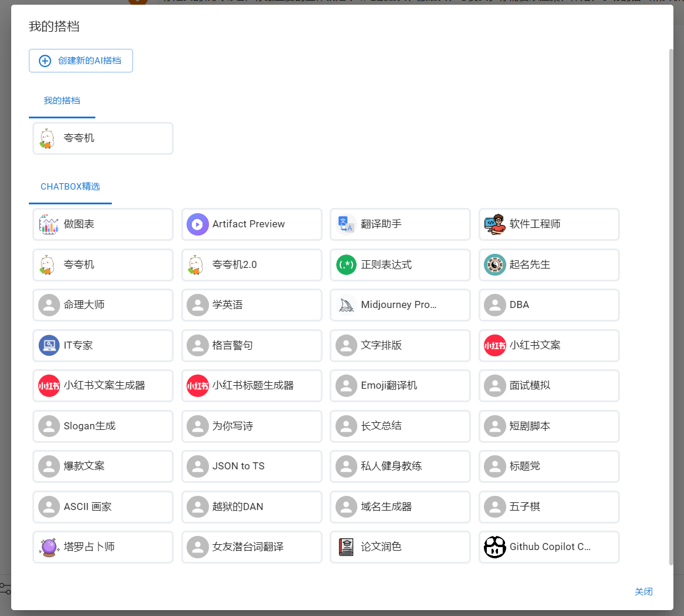Choose the 文字排版 partner card
The image size is (684, 616).
click(x=400, y=345)
